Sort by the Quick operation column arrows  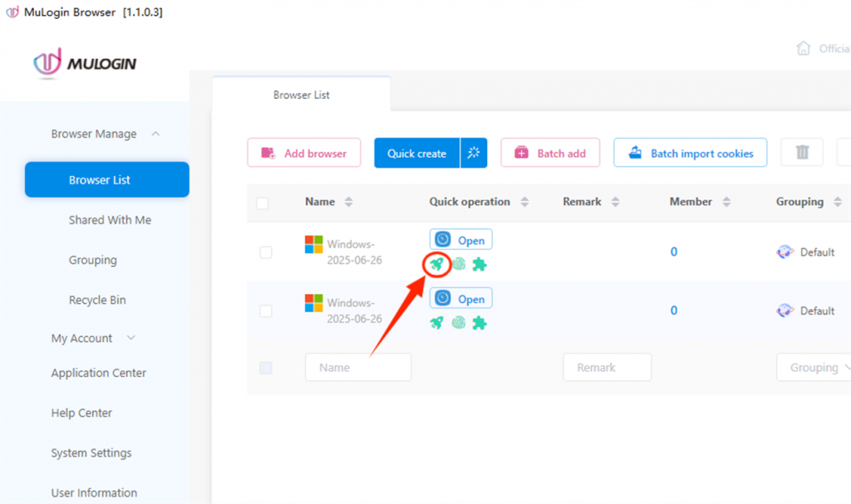tap(524, 202)
